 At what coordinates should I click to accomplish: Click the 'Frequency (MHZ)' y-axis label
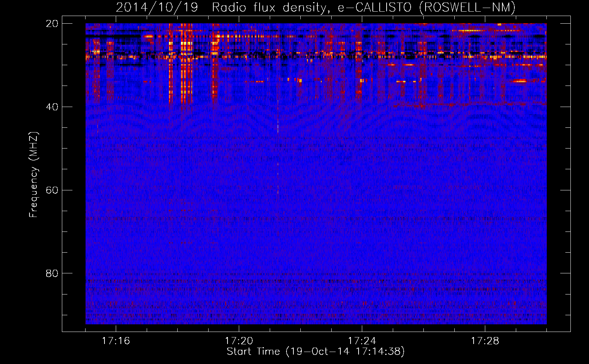click(33, 175)
